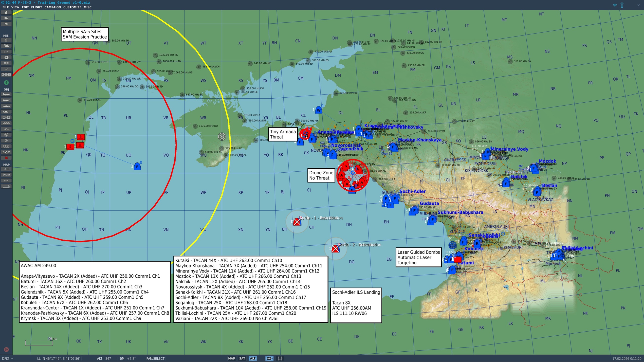Toggle ALT map mode
This screenshot has height=362, width=644.
pos(253,359)
